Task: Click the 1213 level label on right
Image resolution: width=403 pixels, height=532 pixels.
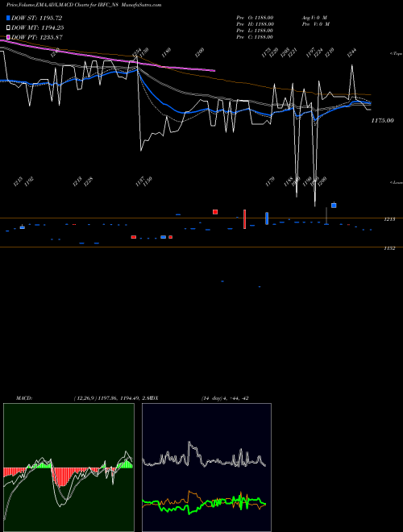Action: pyautogui.click(x=389, y=219)
